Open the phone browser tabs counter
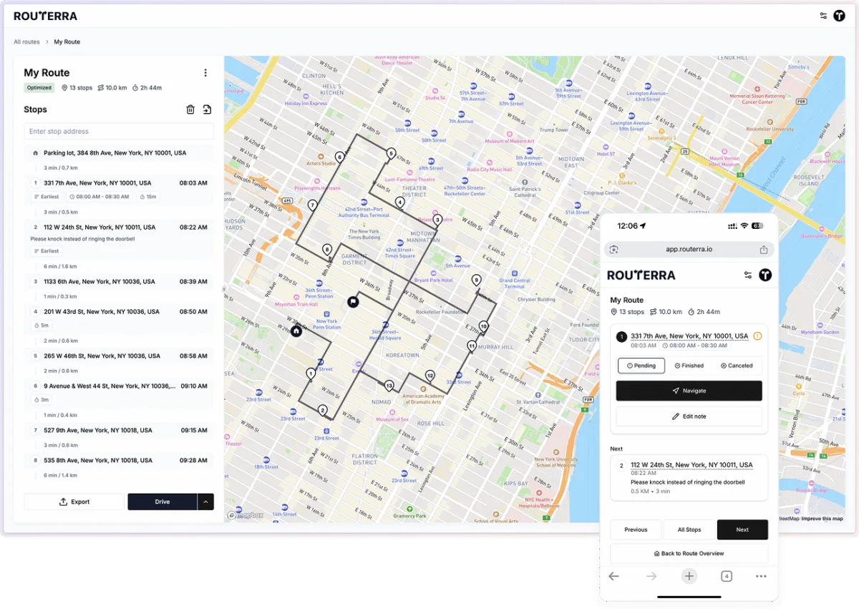 727,576
